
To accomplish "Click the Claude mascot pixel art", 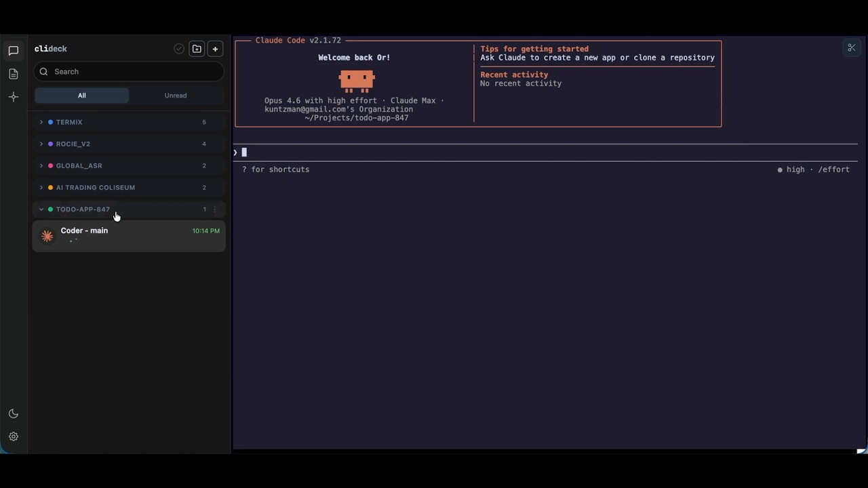I will pyautogui.click(x=357, y=81).
